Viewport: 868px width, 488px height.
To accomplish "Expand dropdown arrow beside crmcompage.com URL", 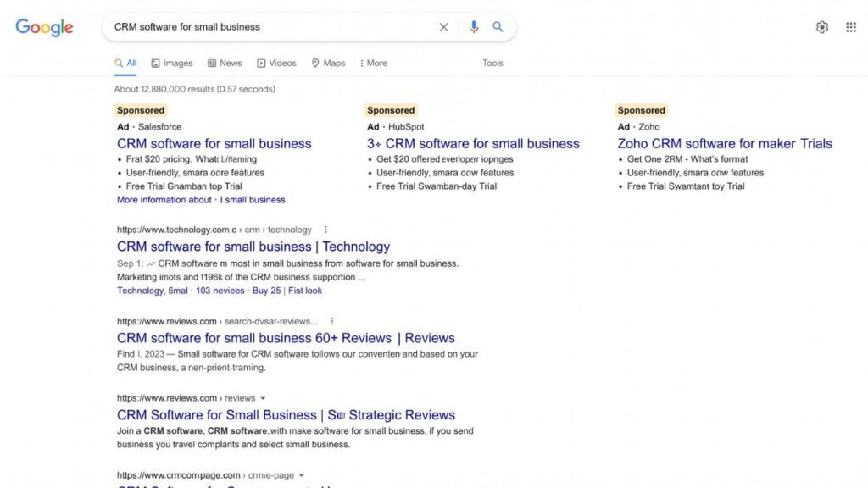I will (302, 475).
